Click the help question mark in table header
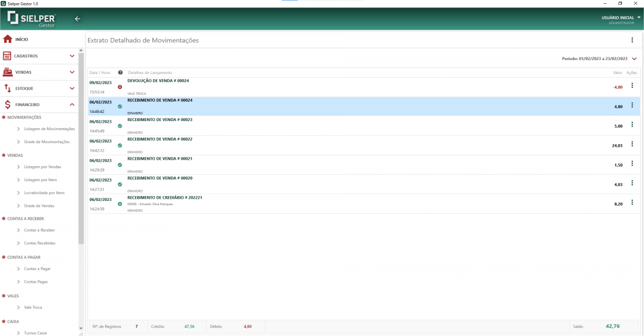 tap(120, 72)
